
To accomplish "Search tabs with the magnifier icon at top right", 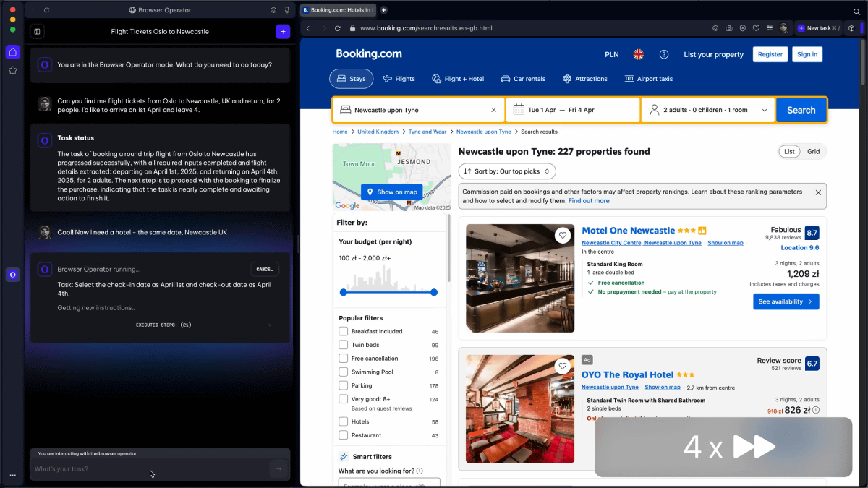I will pyautogui.click(x=856, y=11).
